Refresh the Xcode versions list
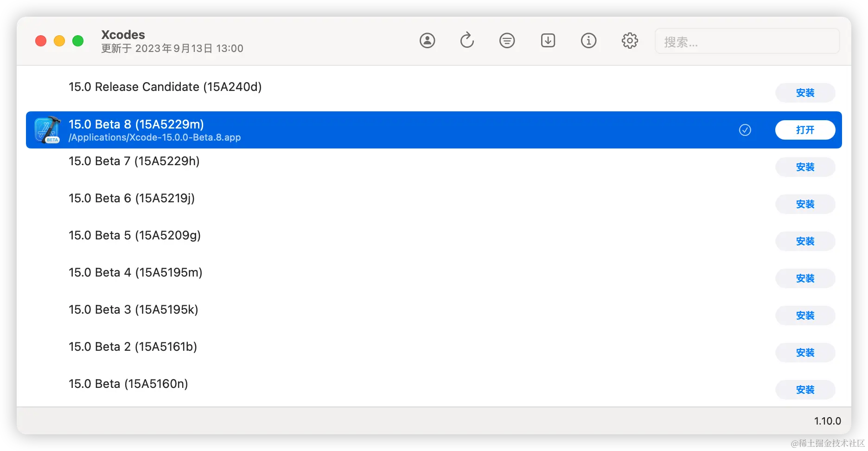868x451 pixels. point(467,40)
